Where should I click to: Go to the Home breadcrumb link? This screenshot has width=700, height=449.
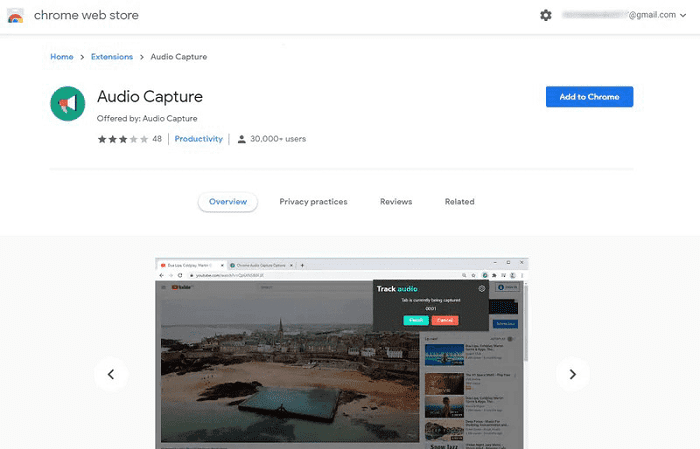62,57
